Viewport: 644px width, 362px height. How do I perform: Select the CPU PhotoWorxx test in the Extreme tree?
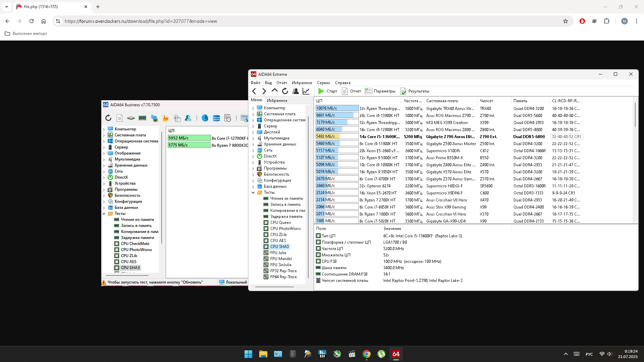pos(285,229)
